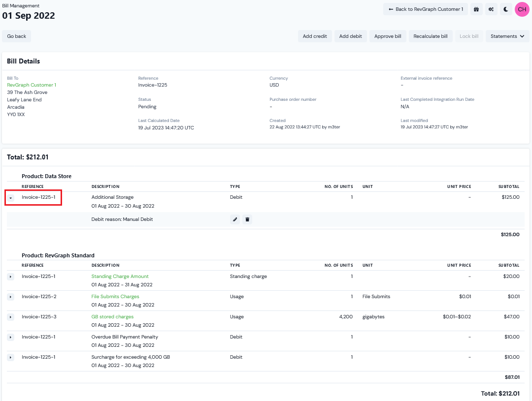
Task: Click the 01 Sep 2022 page title
Action: [29, 16]
